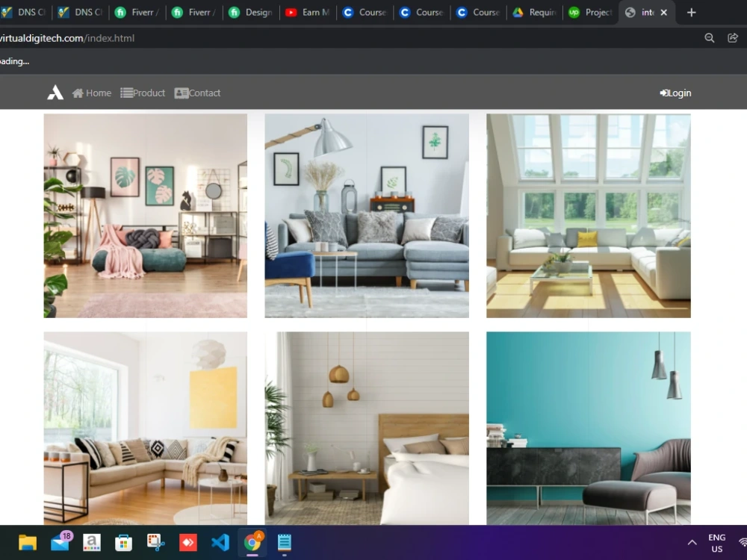The width and height of the screenshot is (747, 560).
Task: Open the bedroom with pendant lamps image
Action: pyautogui.click(x=367, y=428)
